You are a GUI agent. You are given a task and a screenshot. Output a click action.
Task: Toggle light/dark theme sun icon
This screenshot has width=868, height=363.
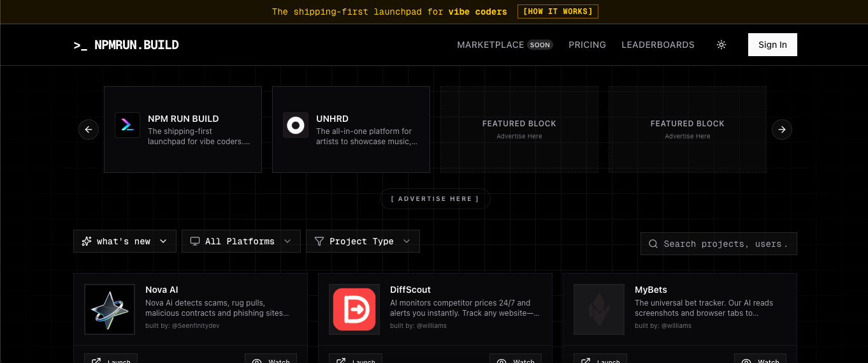click(721, 45)
